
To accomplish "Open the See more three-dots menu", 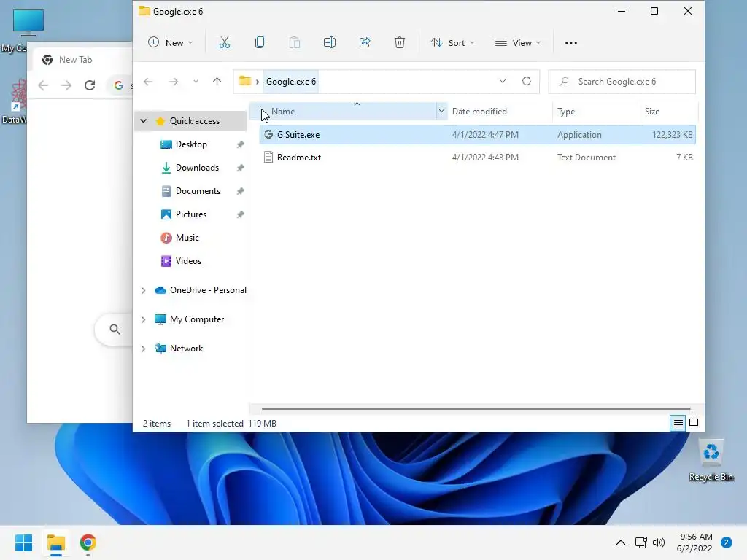I will [570, 43].
